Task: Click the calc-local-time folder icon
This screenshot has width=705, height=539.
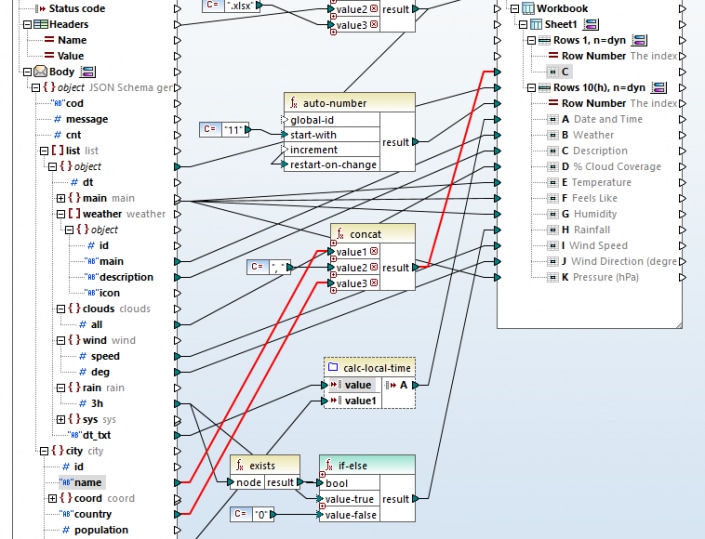Action: coord(333,367)
